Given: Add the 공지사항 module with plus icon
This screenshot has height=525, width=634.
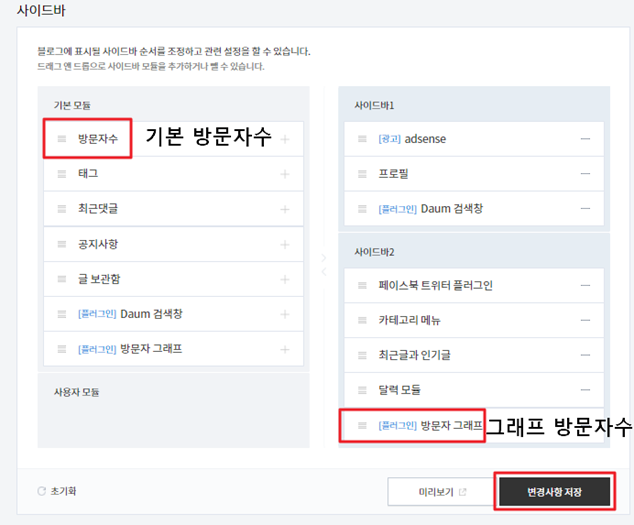Looking at the screenshot, I should coord(285,244).
